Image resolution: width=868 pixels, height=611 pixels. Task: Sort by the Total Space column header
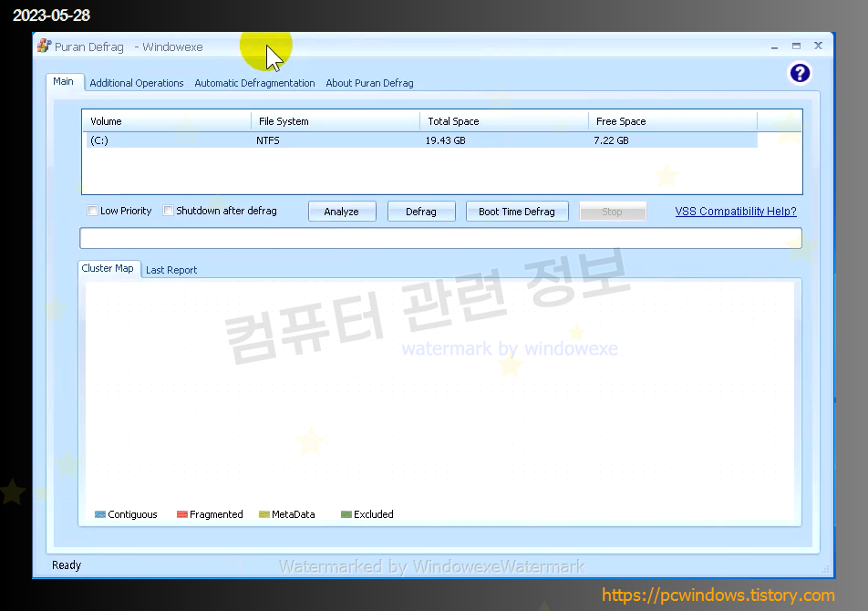pyautogui.click(x=504, y=121)
